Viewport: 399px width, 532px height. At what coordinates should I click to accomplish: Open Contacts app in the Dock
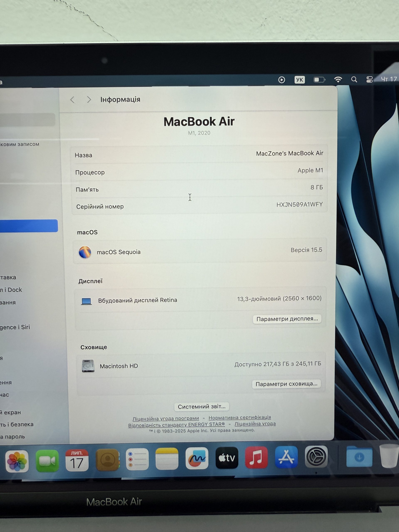[107, 459]
